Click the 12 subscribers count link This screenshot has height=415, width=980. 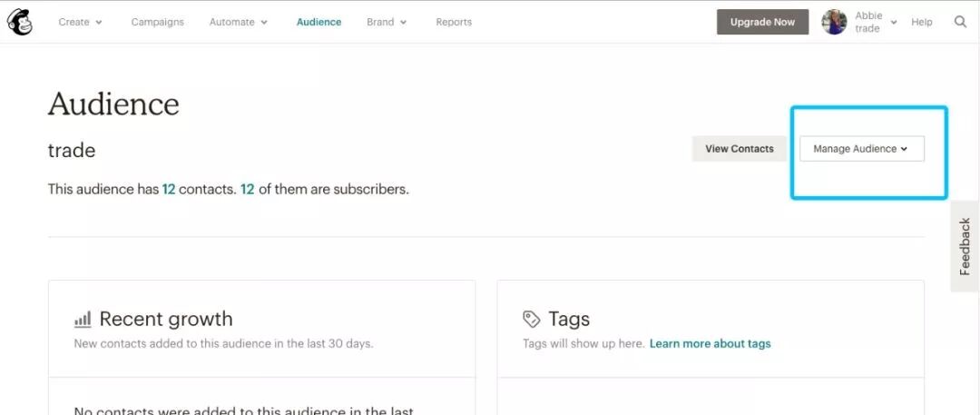coord(248,189)
